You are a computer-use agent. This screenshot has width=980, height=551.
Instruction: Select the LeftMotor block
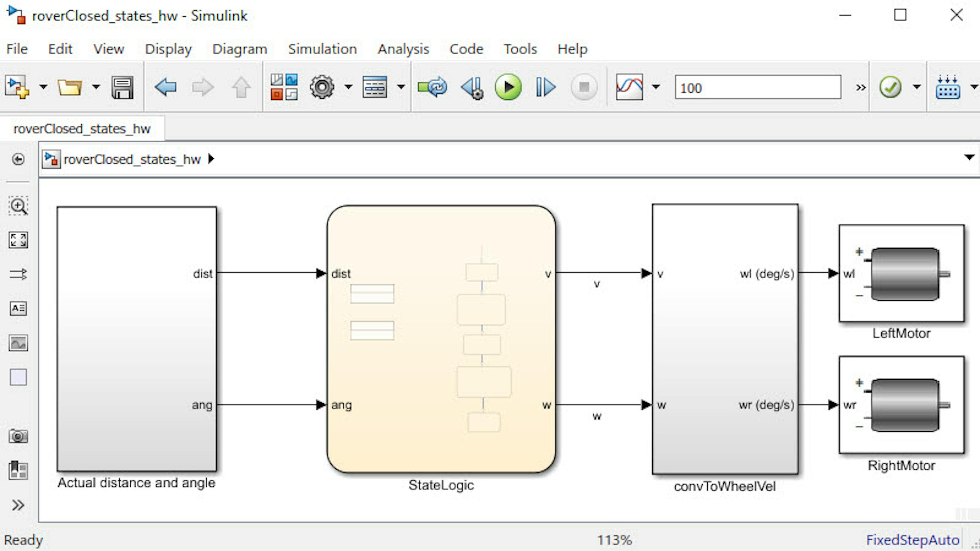click(x=902, y=273)
